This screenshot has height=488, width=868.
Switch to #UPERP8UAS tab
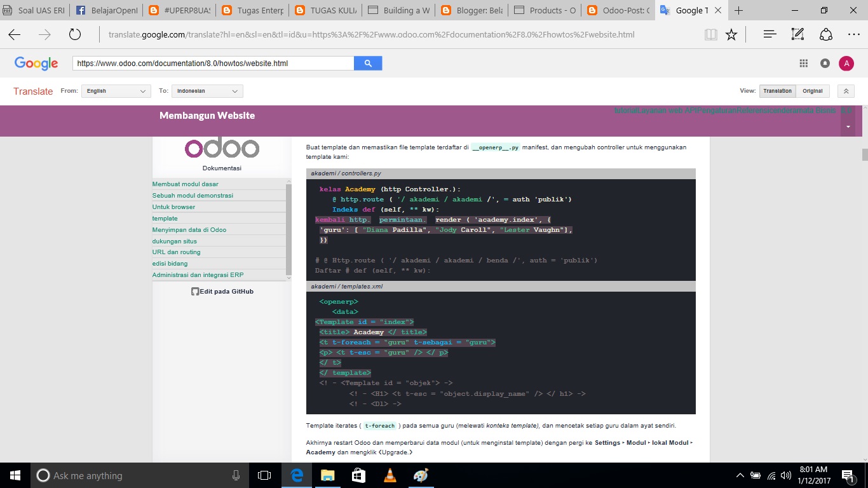[x=180, y=10]
